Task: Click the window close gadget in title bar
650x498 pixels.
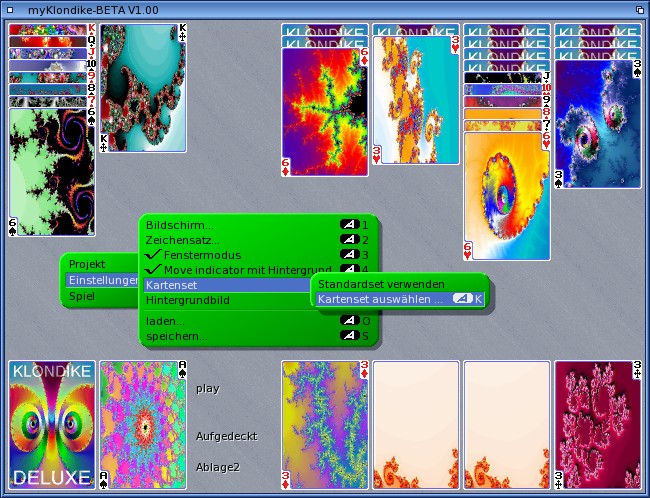Action: (x=10, y=10)
